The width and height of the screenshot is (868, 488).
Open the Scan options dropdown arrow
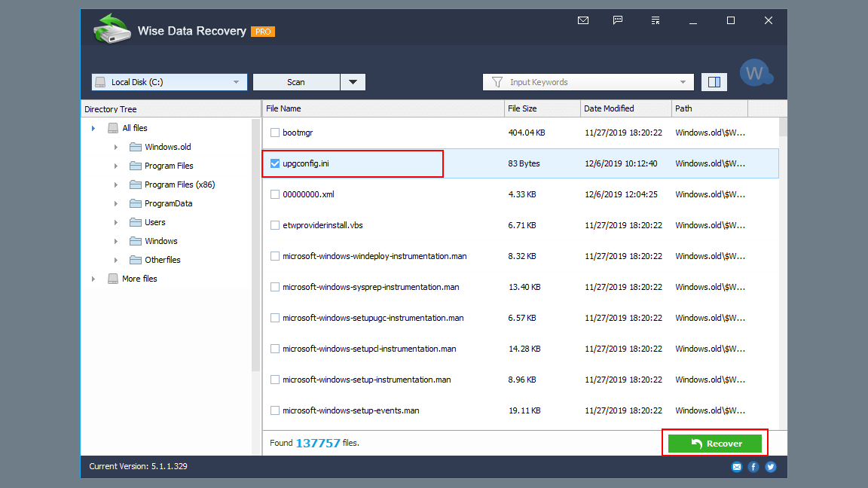click(353, 82)
